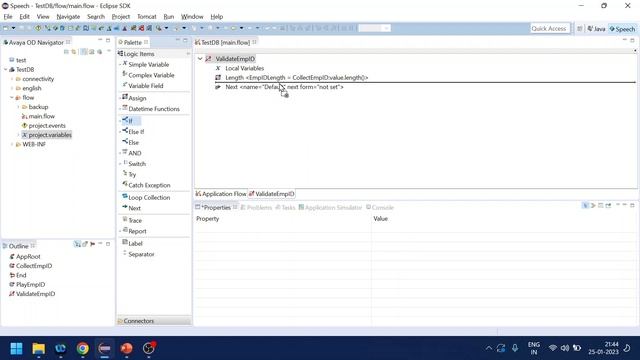
Task: Collapse the TestDB project node
Action: [6, 70]
